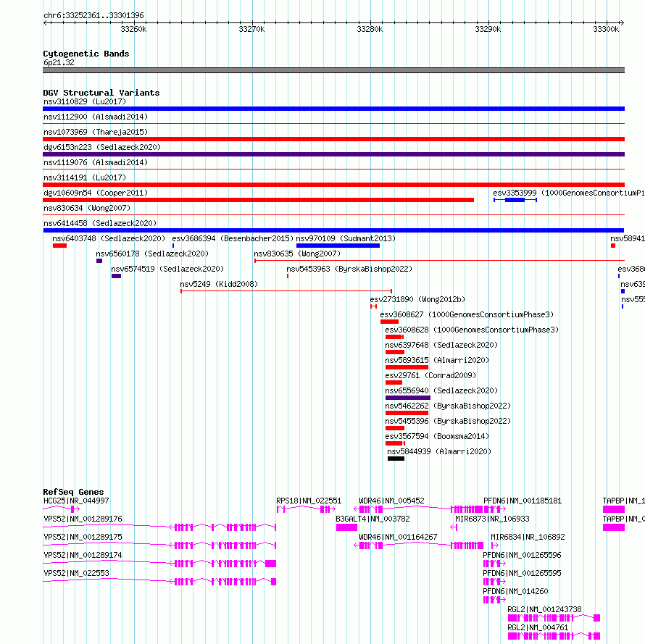This screenshot has height=644, width=645.
Task: Select nsv830635 (Wong2007) variant label
Action: [297, 254]
